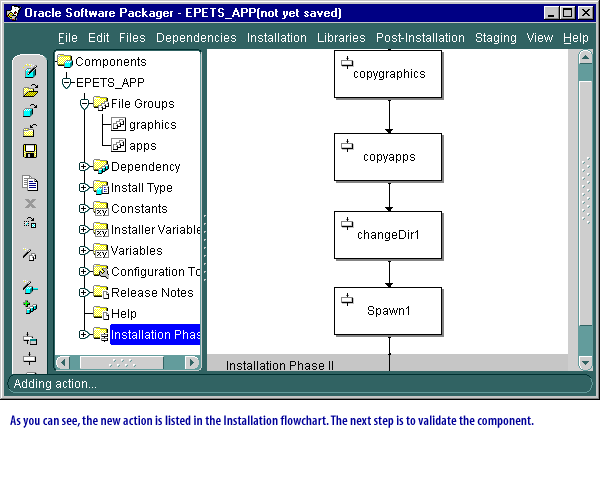The height and width of the screenshot is (484, 600).
Task: Open the Help menu
Action: click(x=576, y=38)
